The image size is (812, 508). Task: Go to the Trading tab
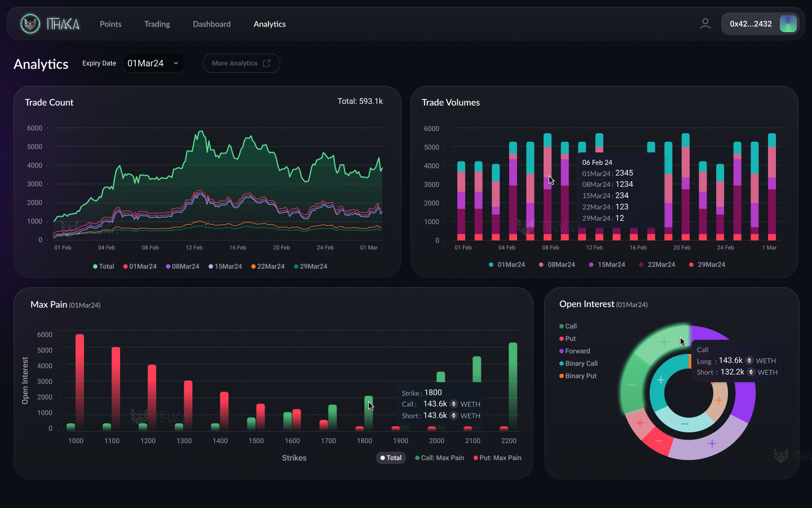coord(157,24)
